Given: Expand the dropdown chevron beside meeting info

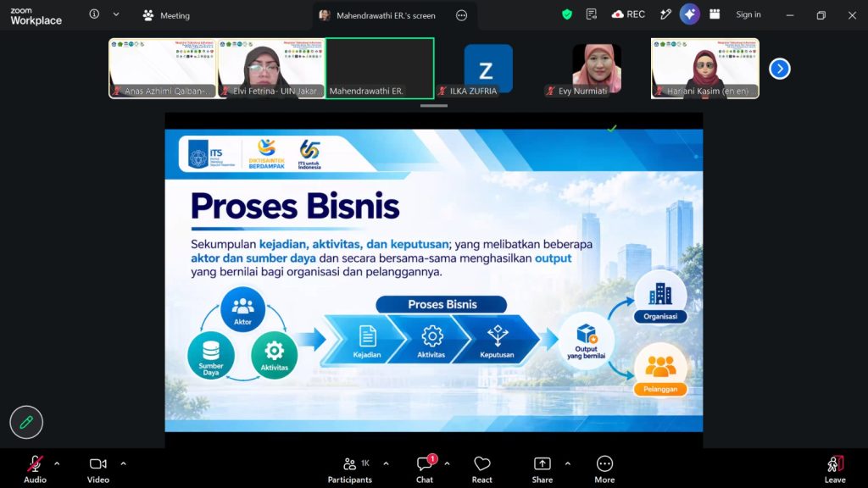Looking at the screenshot, I should [115, 14].
